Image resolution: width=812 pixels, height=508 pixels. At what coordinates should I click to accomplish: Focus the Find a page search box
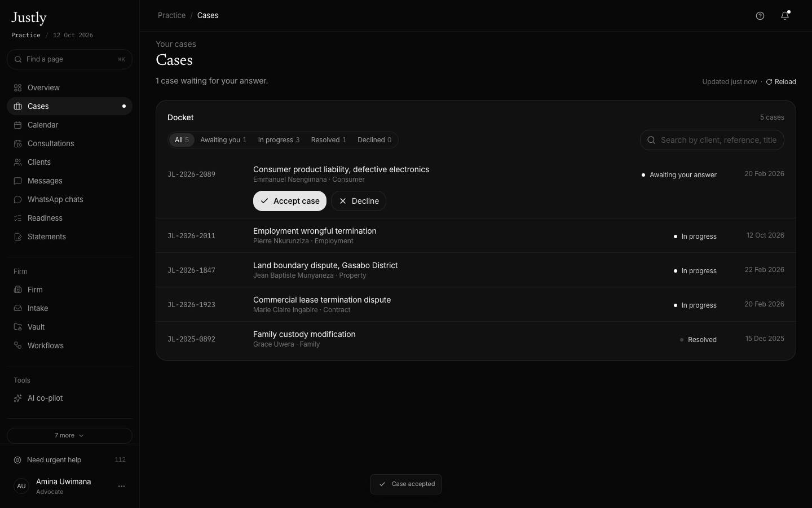(x=69, y=59)
